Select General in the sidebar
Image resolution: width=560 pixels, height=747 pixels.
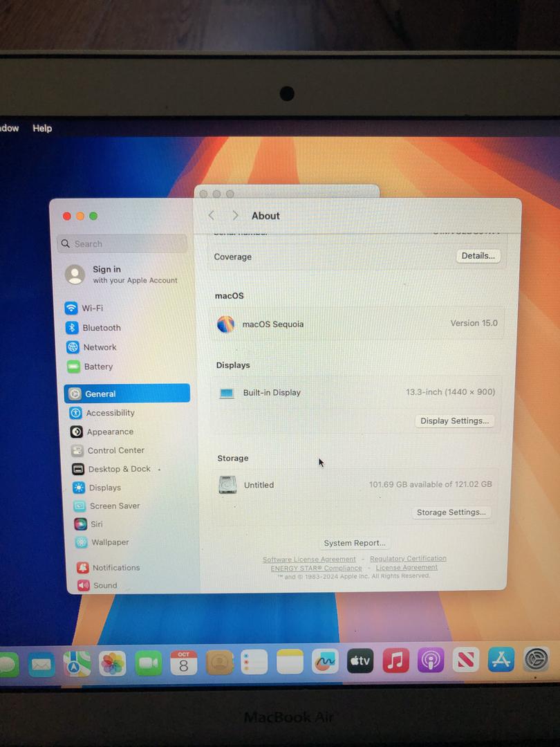127,394
